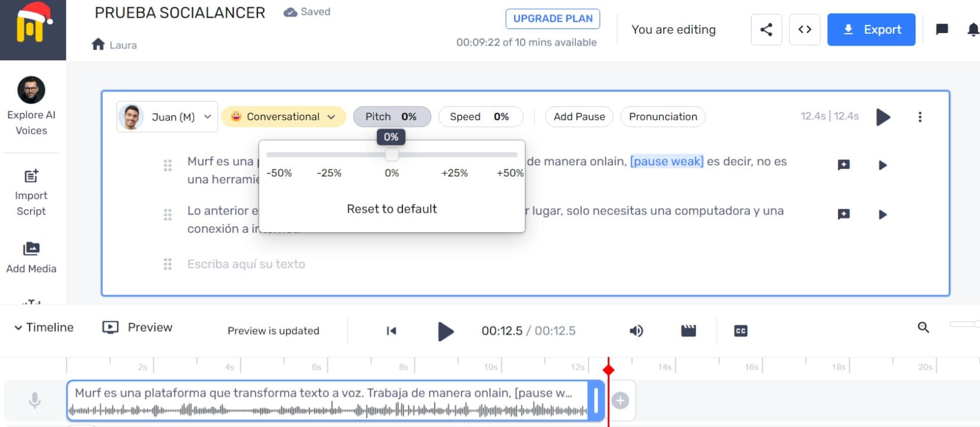Screen dimensions: 980x427
Task: Collapse the Timeline section
Action: 44,328
